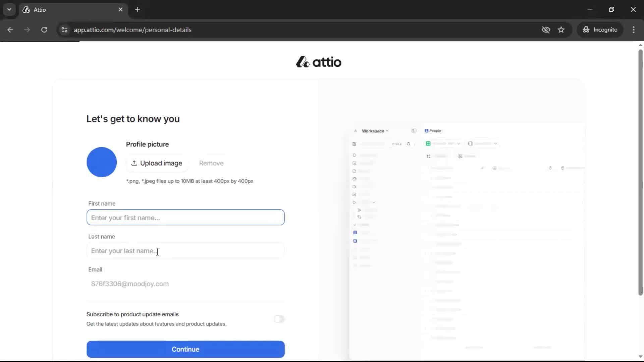Click the Incognito indicator in the toolbar

(x=600, y=29)
